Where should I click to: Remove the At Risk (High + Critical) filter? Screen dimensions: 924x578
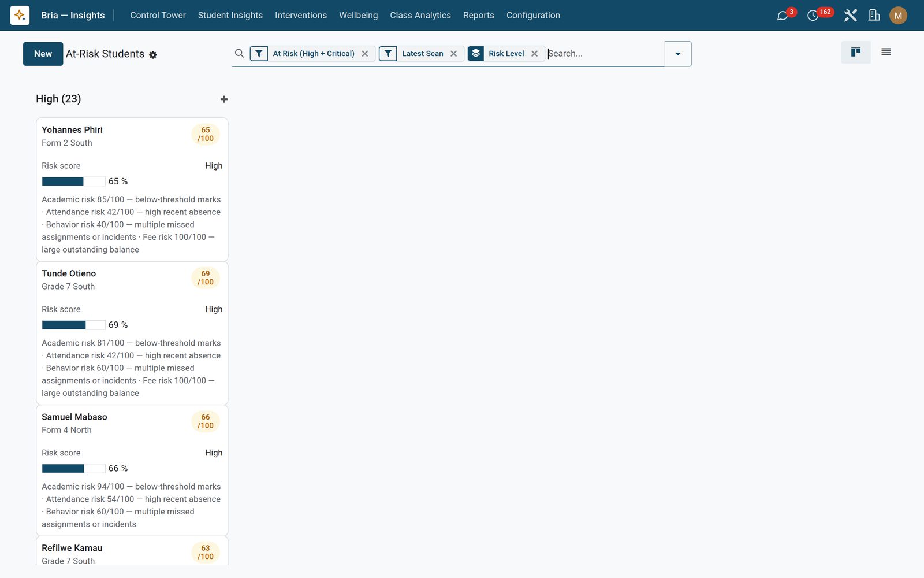365,54
